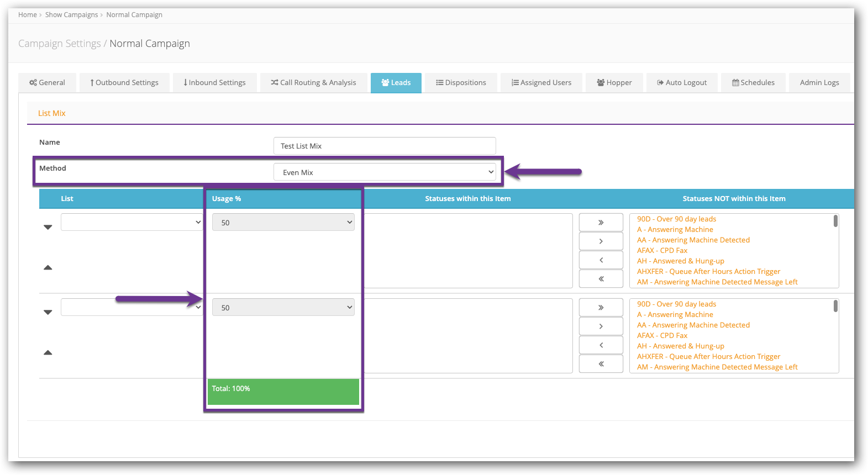Viewport: 868px width, 475px height.
Task: Click move-all-right double arrow in second row
Action: pos(601,308)
